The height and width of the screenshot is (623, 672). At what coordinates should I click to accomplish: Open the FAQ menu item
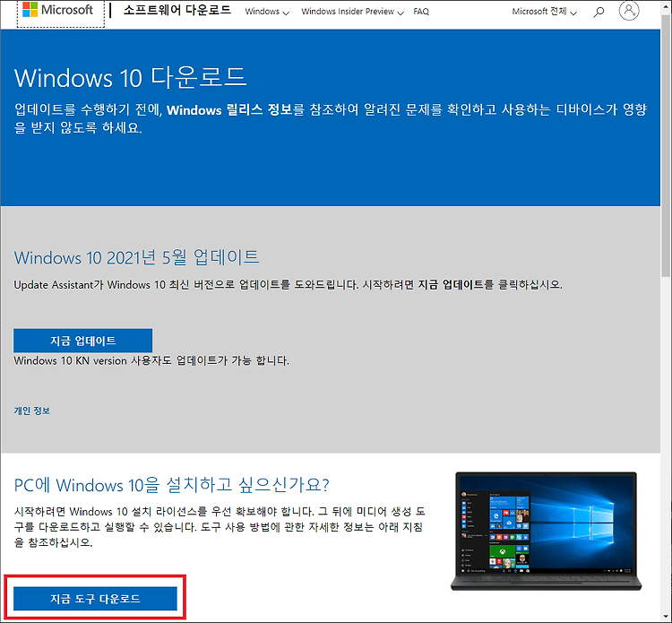[421, 12]
